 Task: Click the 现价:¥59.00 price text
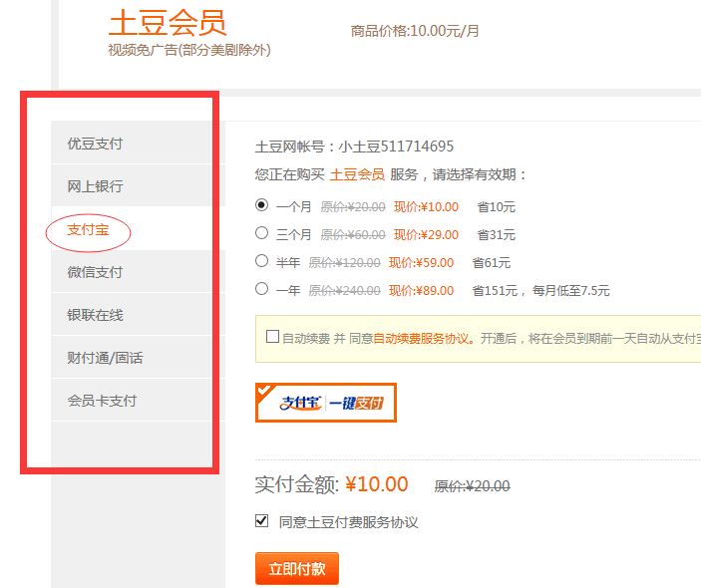coord(421,263)
